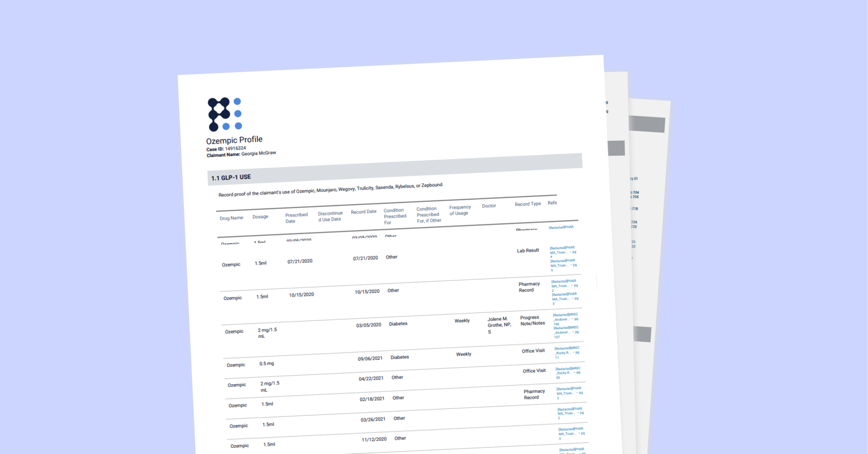The image size is (868, 454).
Task: Click 'Ozempic' drug name in 09/06/2021 row
Action: click(236, 365)
